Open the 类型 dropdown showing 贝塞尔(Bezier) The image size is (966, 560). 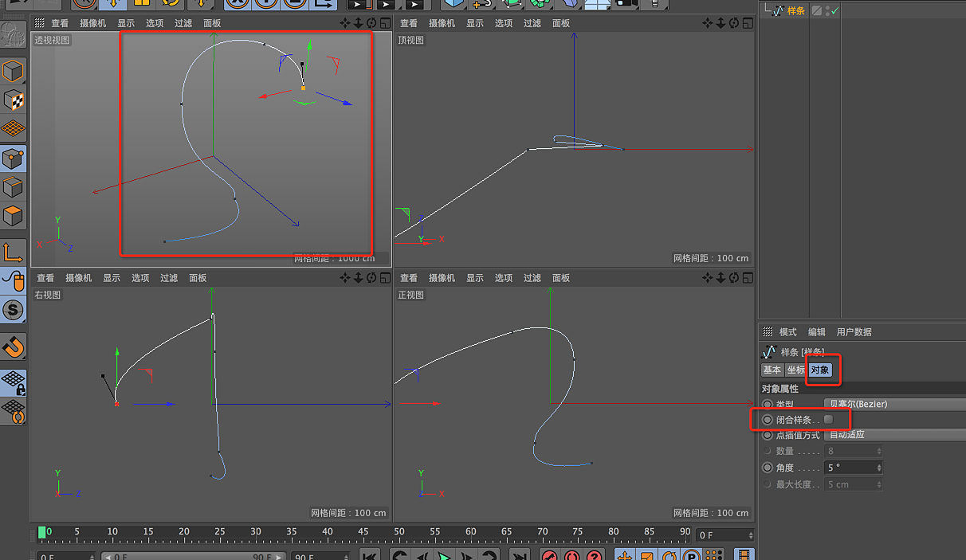[x=895, y=404]
